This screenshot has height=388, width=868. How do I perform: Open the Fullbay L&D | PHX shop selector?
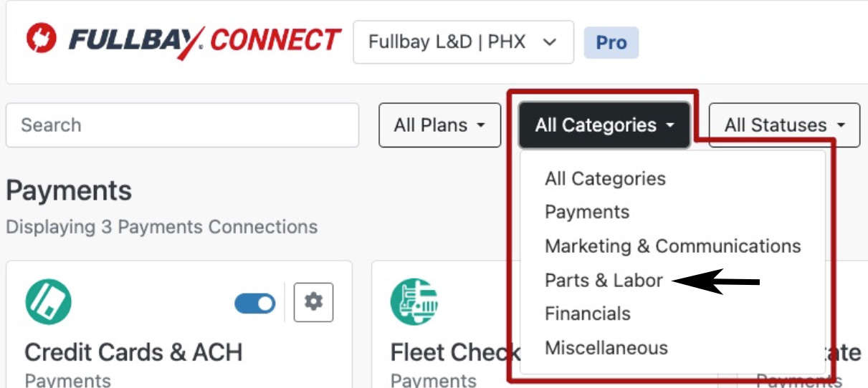[x=463, y=42]
